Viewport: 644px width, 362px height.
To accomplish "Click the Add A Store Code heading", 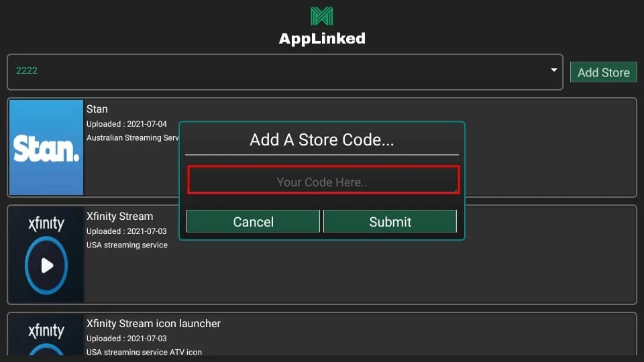I will pos(321,140).
